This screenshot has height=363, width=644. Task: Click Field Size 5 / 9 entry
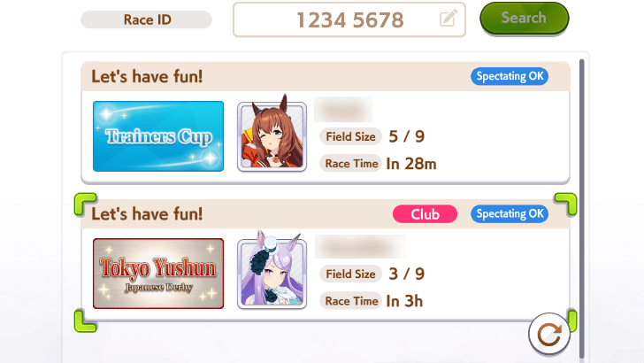[x=372, y=136]
